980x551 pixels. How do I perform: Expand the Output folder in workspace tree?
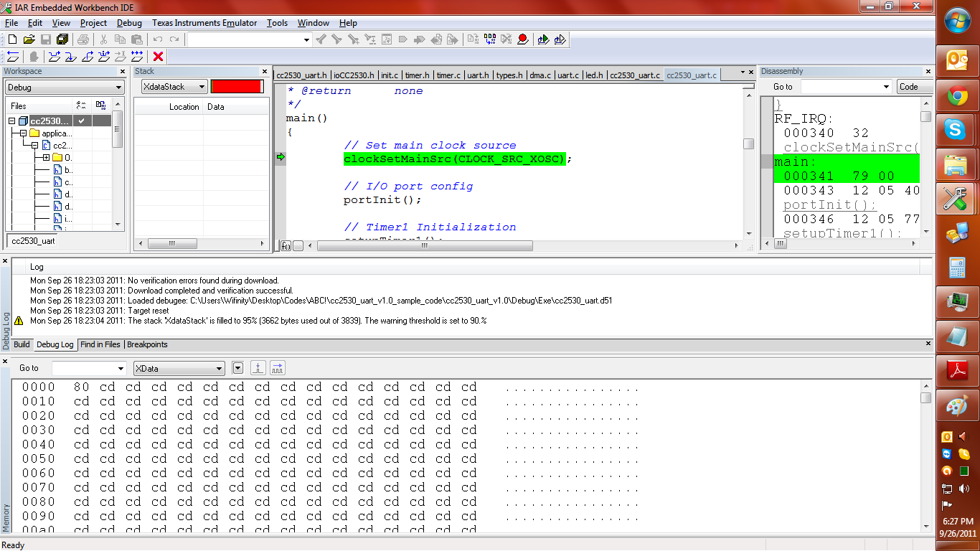pos(46,157)
